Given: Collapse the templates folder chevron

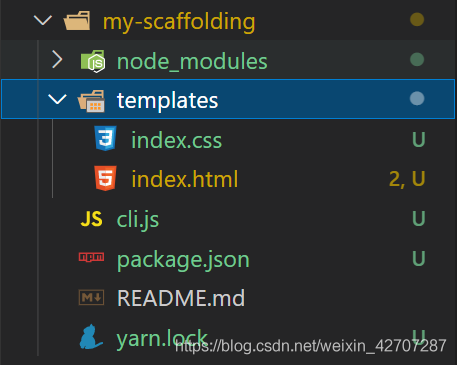Looking at the screenshot, I should [x=57, y=99].
